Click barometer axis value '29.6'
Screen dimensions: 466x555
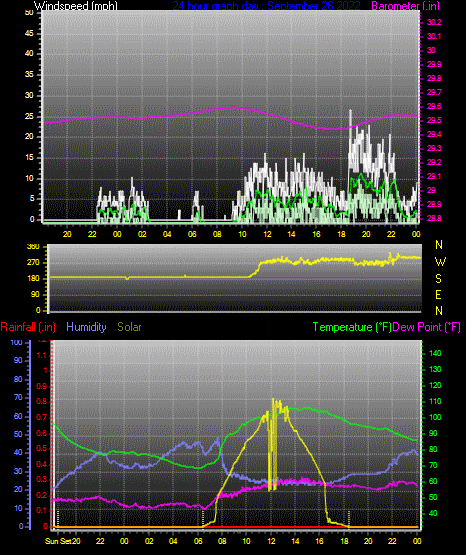(x=434, y=107)
